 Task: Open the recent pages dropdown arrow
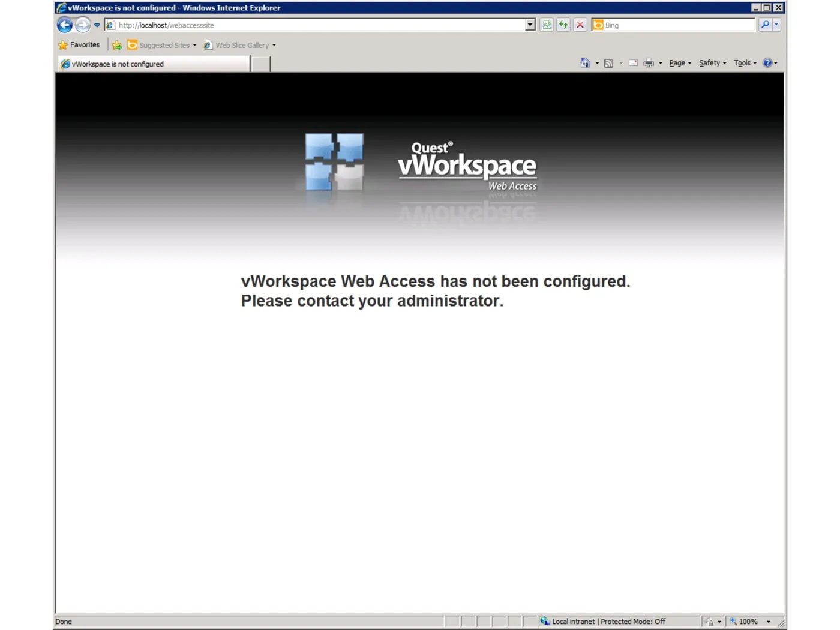tap(97, 25)
